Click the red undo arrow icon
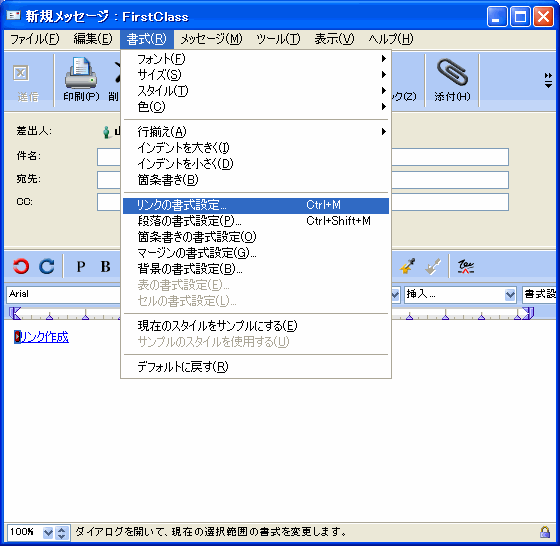This screenshot has width=560, height=546. (21, 266)
